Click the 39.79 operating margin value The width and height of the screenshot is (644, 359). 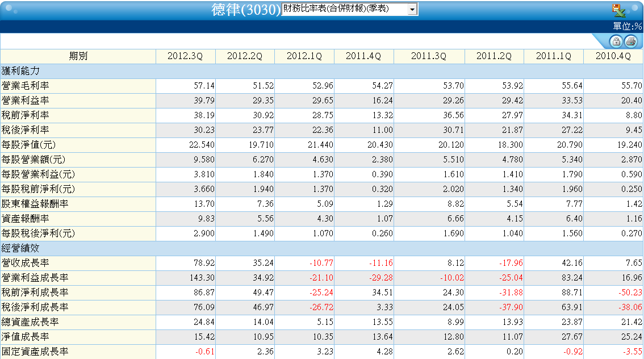[204, 101]
